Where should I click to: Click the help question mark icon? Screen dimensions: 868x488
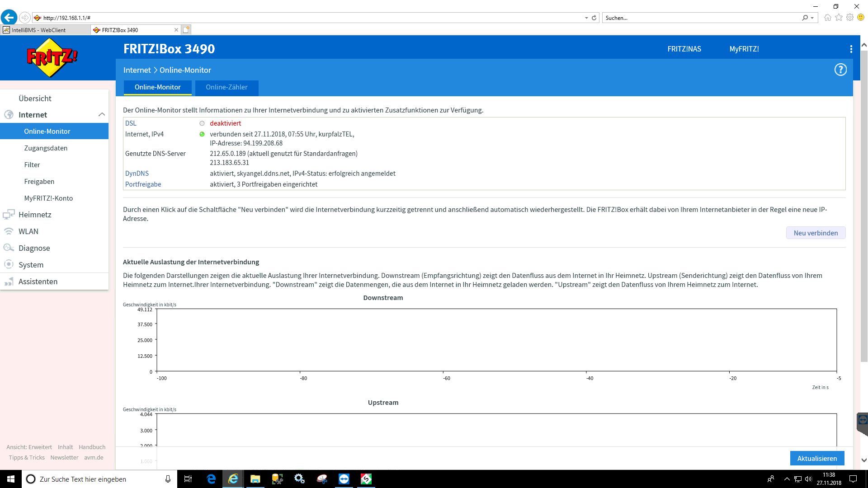840,70
